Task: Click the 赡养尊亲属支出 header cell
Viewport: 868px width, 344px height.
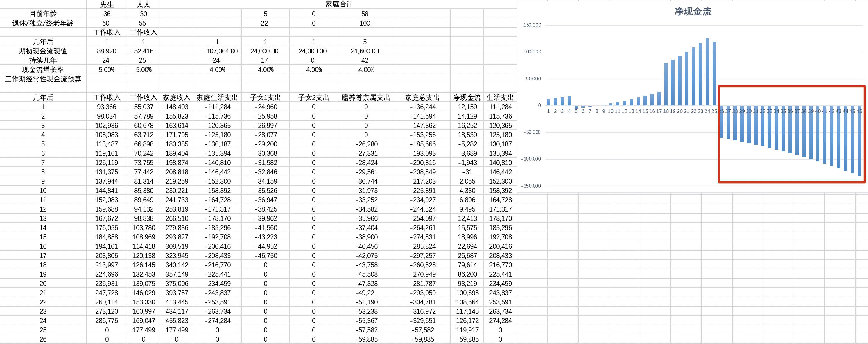Action: (366, 98)
